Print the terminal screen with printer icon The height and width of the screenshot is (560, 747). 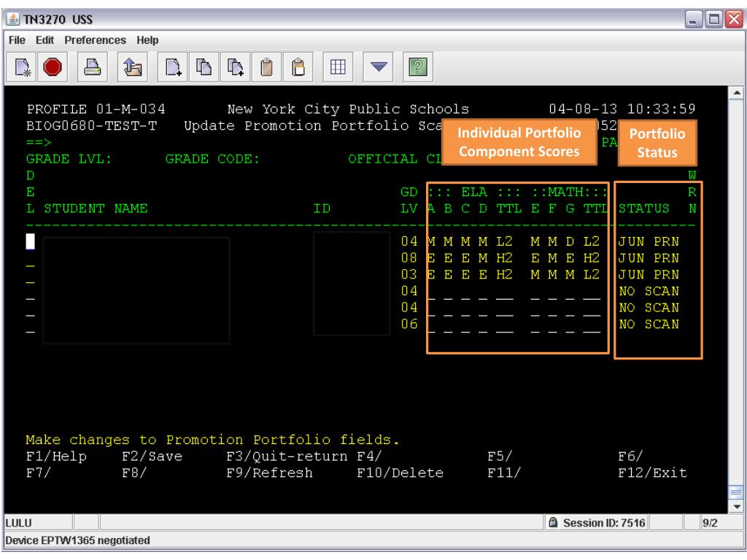(92, 66)
